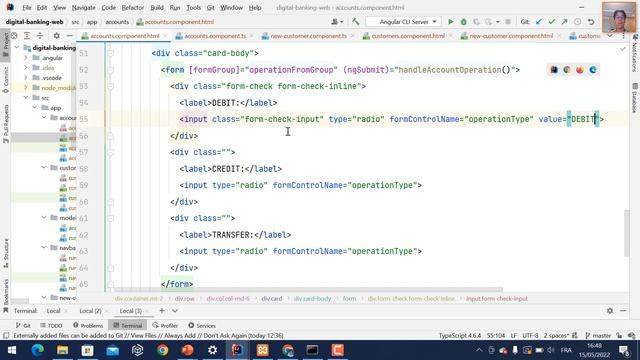Image resolution: width=640 pixels, height=360 pixels.
Task: Expand the .idea folder
Action: pos(26,67)
